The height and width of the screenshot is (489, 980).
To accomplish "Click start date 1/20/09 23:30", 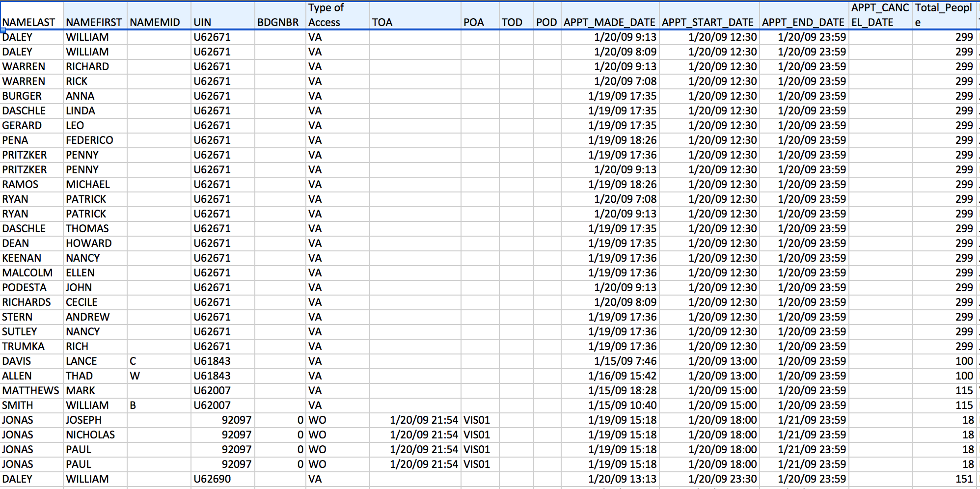I will (x=709, y=479).
